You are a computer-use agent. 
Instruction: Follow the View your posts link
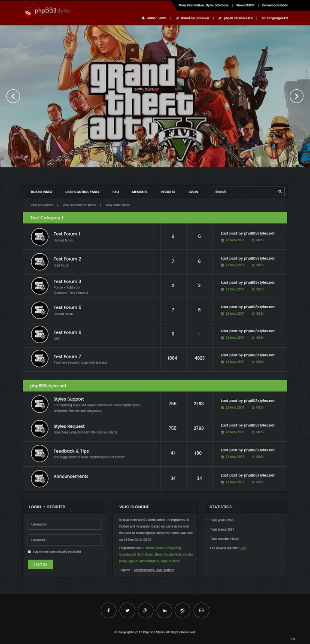pos(42,205)
